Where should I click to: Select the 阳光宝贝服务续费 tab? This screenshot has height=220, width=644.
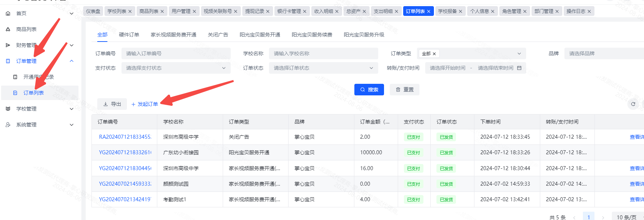[x=312, y=35]
